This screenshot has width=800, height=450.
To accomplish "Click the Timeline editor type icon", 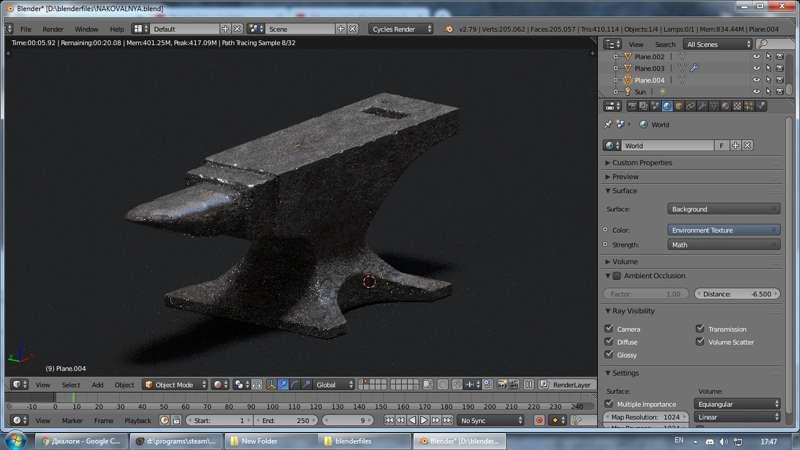I will [19, 420].
